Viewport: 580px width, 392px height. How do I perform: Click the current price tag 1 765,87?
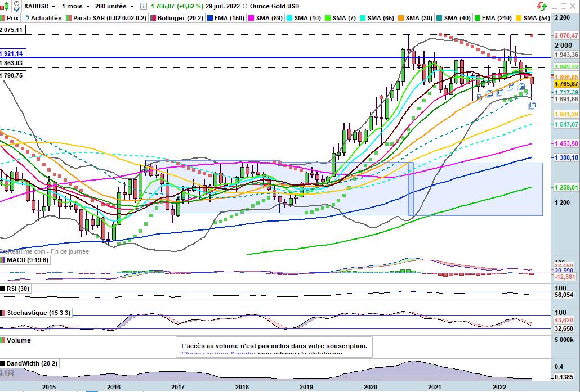pos(566,84)
